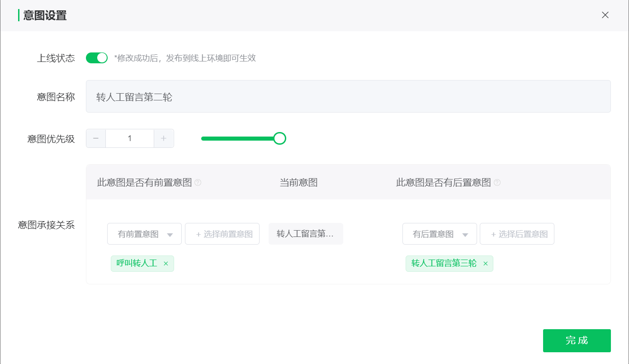This screenshot has height=364, width=629.
Task: Click the 呼叫转人工 tag label
Action: (x=137, y=264)
